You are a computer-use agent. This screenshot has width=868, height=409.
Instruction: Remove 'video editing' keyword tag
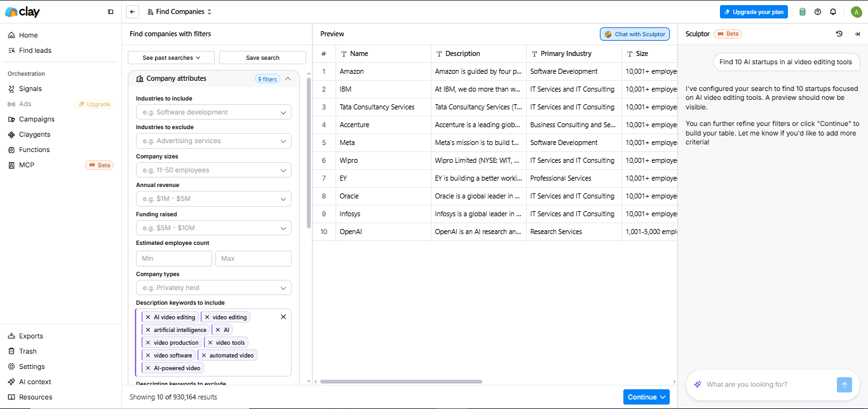(207, 317)
